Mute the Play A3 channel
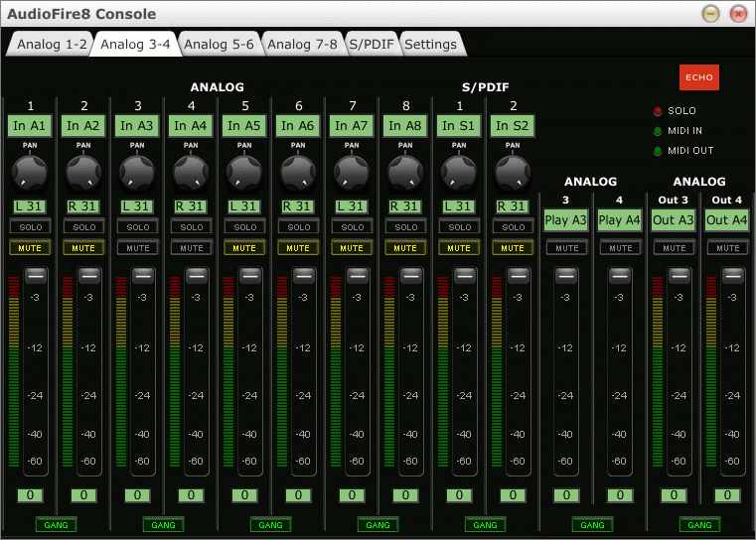Viewport: 756px width, 540px height. (567, 248)
